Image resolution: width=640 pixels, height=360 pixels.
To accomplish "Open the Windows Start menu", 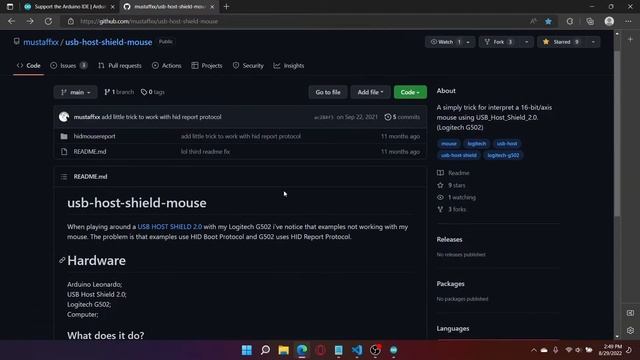I will tap(247, 350).
